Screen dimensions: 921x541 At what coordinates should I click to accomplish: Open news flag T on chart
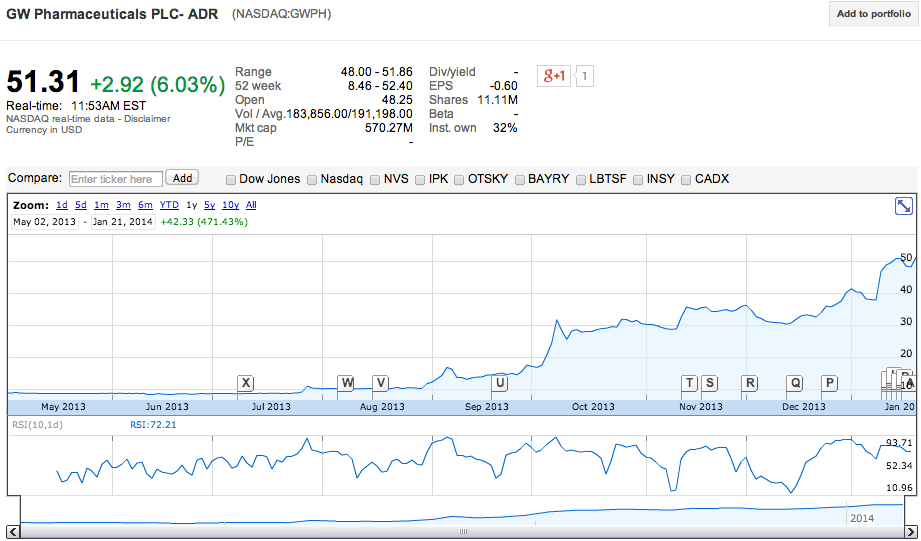[689, 383]
